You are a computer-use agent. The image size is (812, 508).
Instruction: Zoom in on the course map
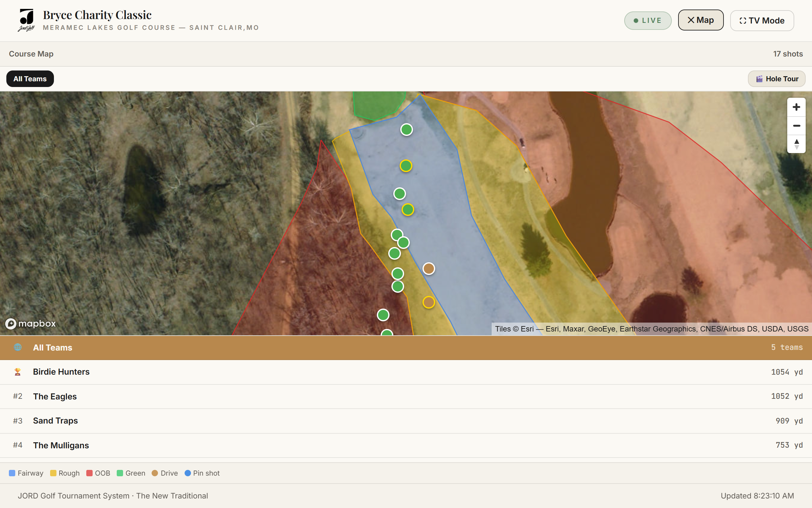(796, 107)
